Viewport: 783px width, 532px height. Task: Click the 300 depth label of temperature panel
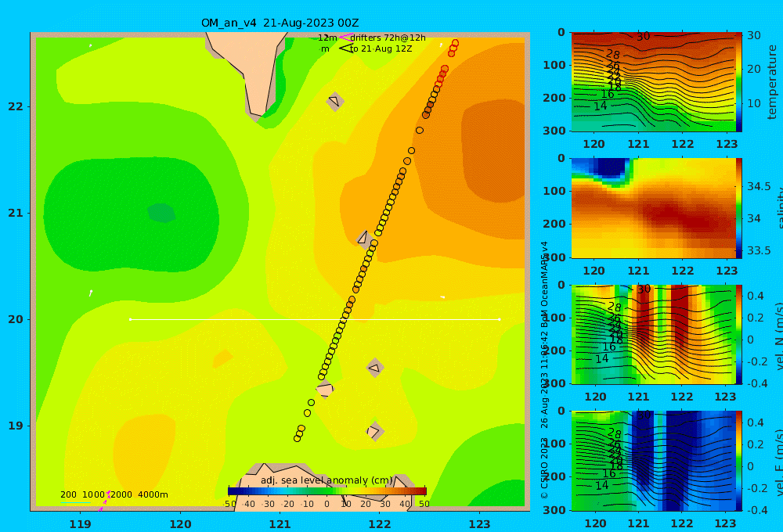pyautogui.click(x=554, y=131)
